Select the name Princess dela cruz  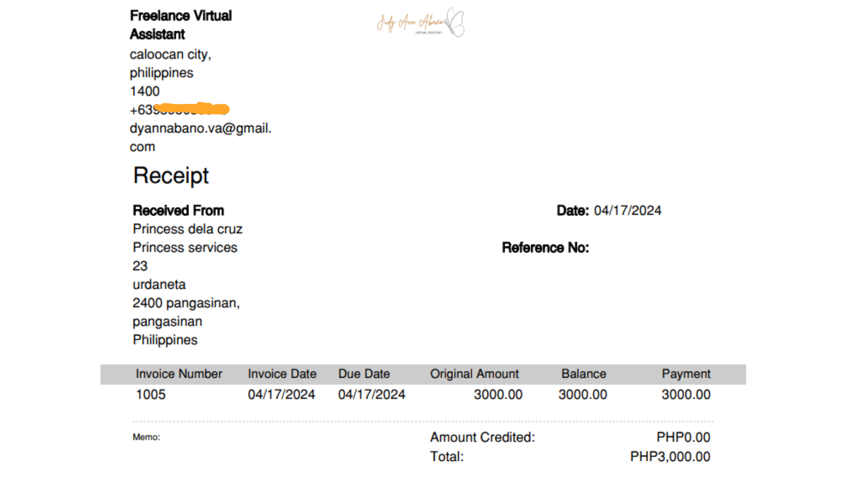pos(188,229)
